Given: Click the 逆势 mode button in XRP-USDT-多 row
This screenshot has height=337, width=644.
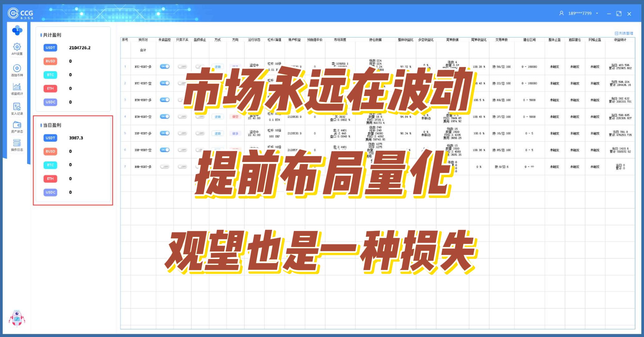Looking at the screenshot, I should point(218,133).
